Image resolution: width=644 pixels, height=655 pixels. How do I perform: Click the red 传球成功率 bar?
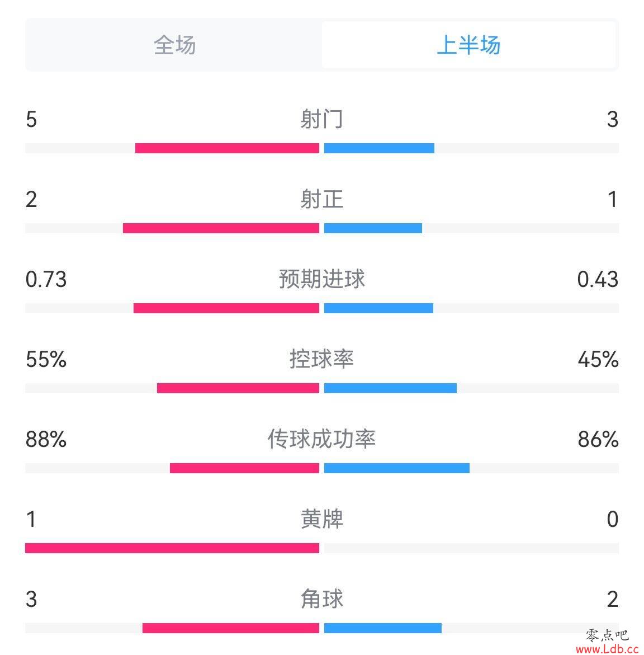245,468
